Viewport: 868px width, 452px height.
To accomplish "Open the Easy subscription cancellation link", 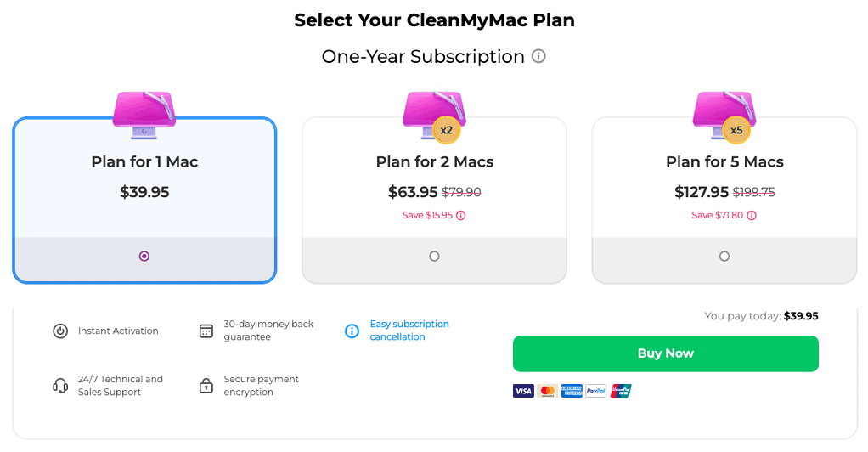I will [409, 331].
